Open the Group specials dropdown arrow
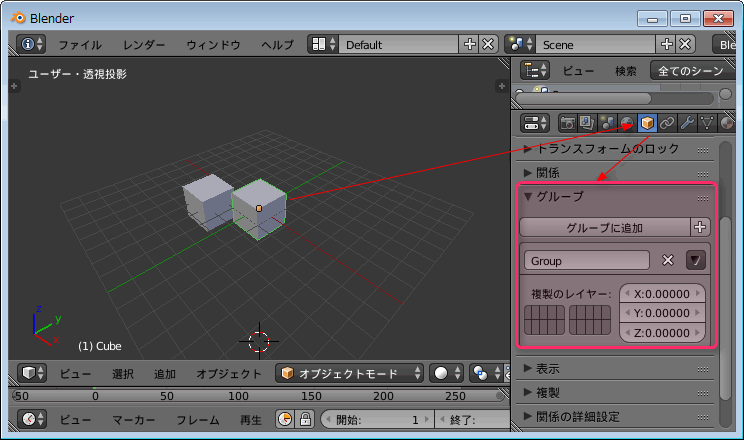This screenshot has height=440, width=744. tap(696, 260)
